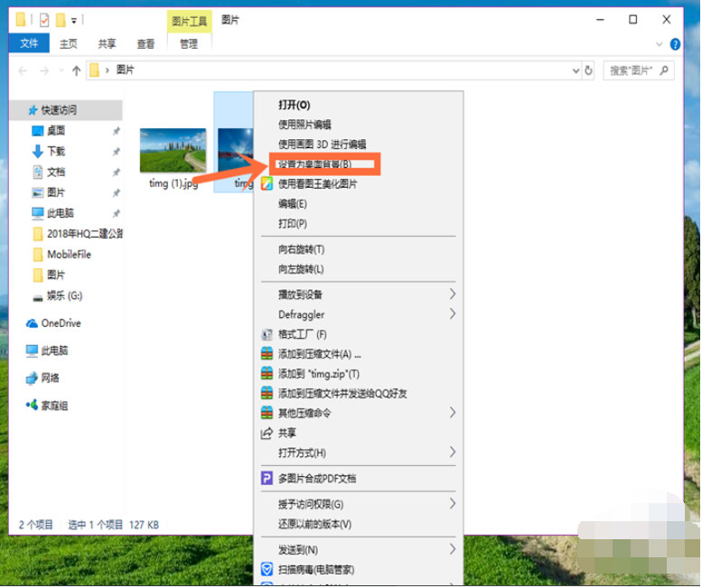Click the 多图片合成PDF文档 purple icon
The height and width of the screenshot is (588, 702).
click(267, 478)
